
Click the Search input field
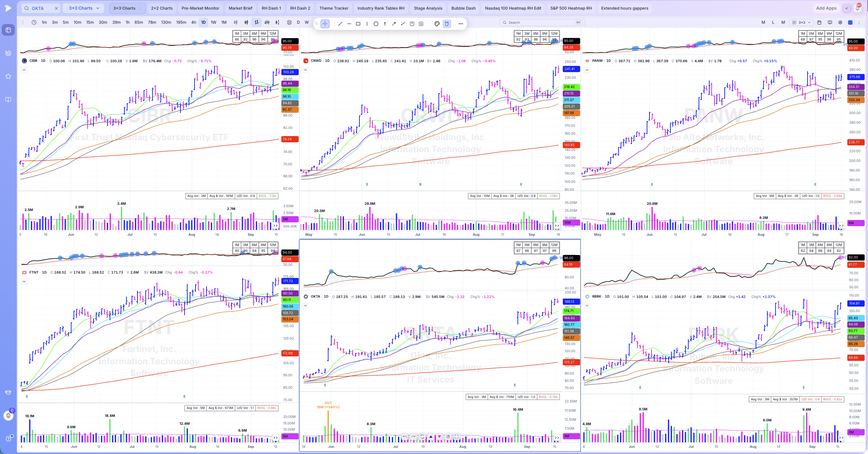coord(542,22)
